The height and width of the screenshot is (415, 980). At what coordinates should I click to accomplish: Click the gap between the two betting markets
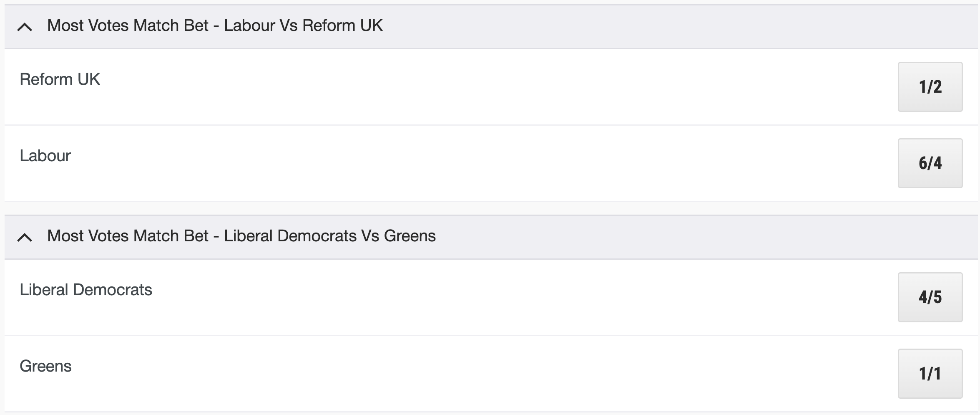point(491,208)
